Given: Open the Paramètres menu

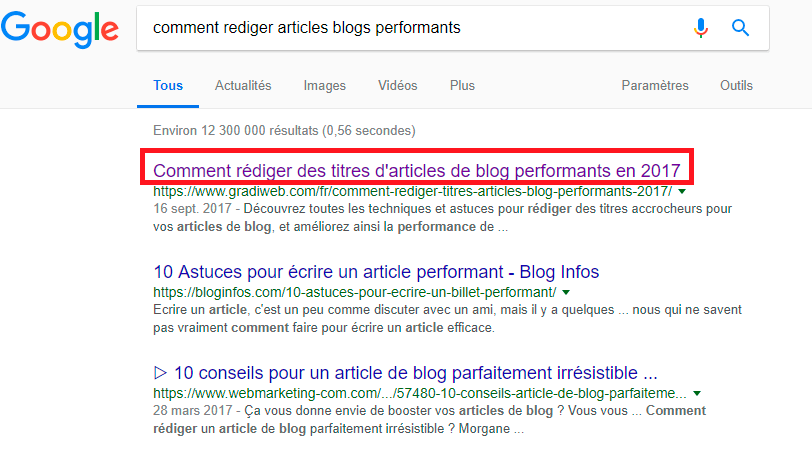Looking at the screenshot, I should pos(655,86).
